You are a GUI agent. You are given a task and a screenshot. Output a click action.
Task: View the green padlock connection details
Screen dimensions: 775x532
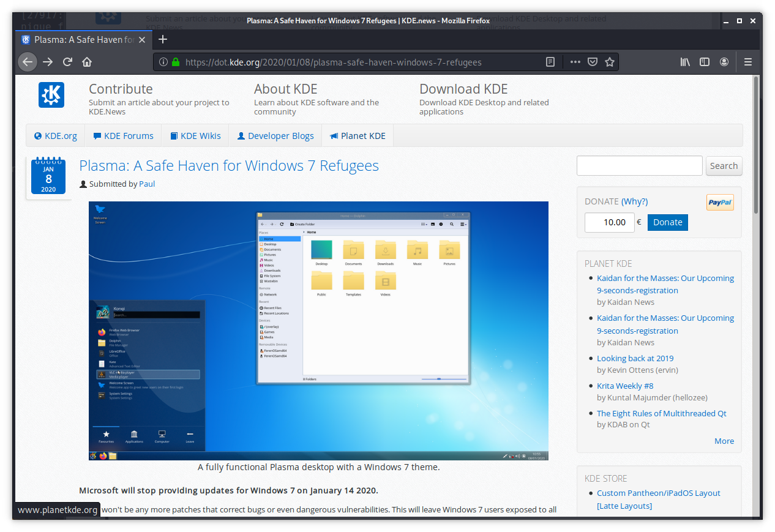tap(176, 62)
